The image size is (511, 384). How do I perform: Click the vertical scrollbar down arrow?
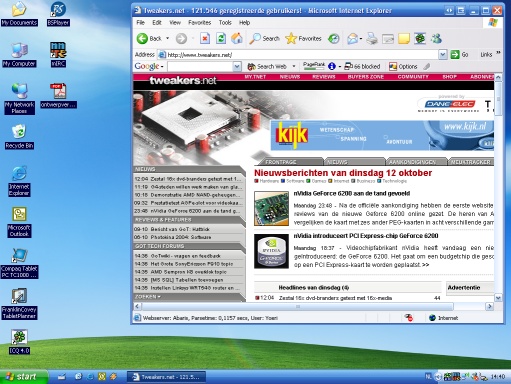click(x=498, y=298)
